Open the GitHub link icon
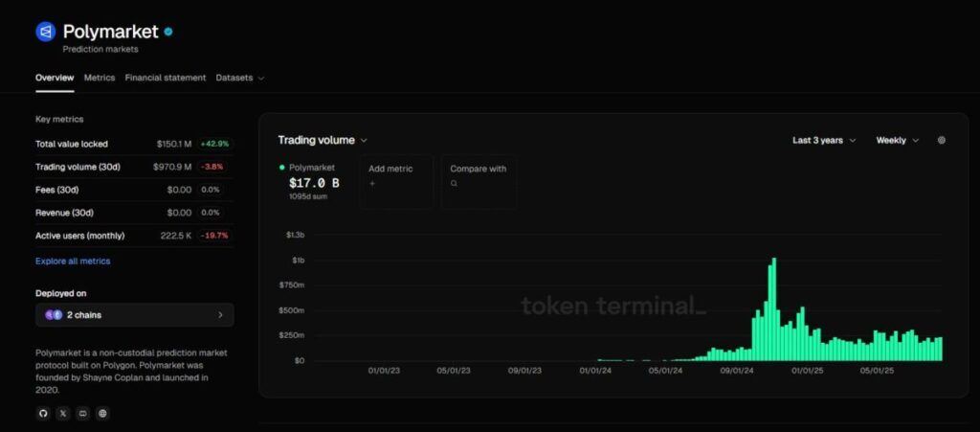The width and height of the screenshot is (980, 432). tap(43, 413)
